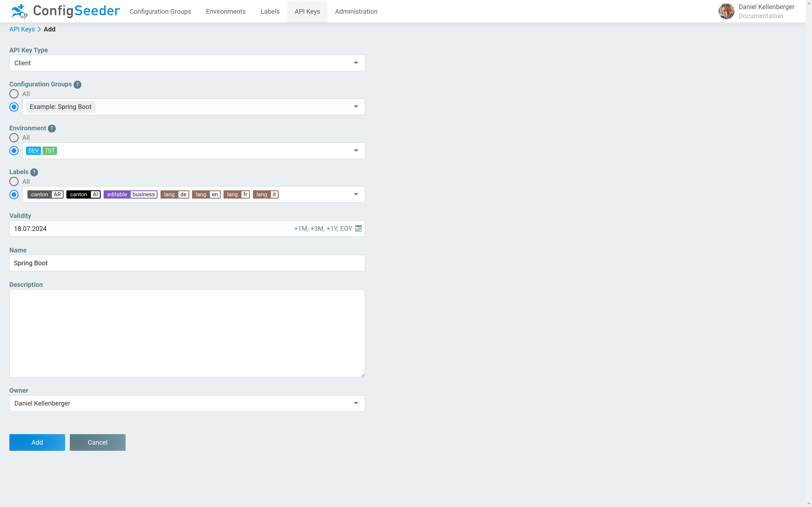Select the DEV environment badge
This screenshot has width=812, height=507.
33,151
